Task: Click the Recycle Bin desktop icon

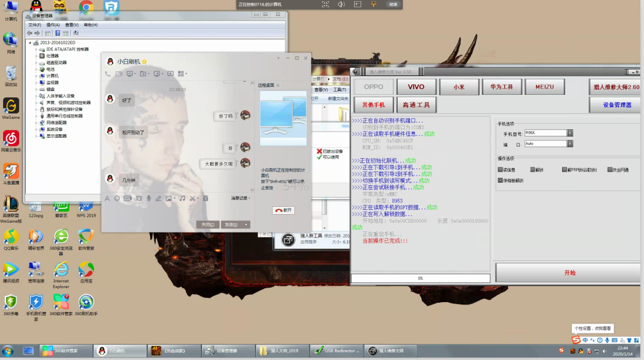Action: coord(10,76)
